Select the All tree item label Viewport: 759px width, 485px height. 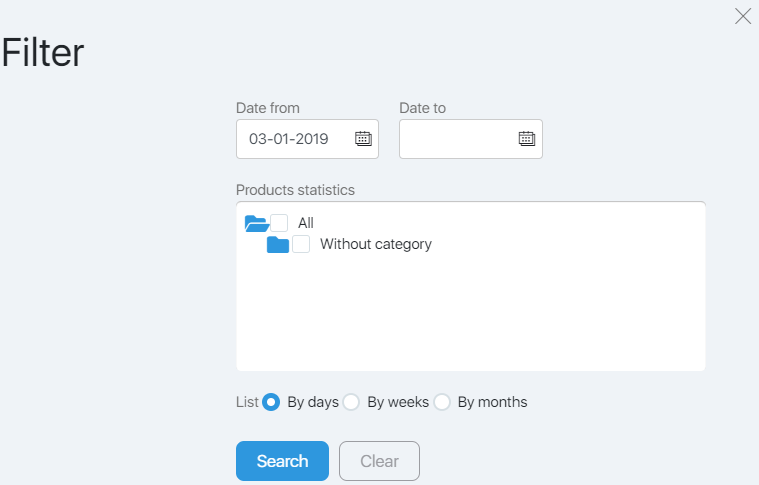(x=305, y=223)
